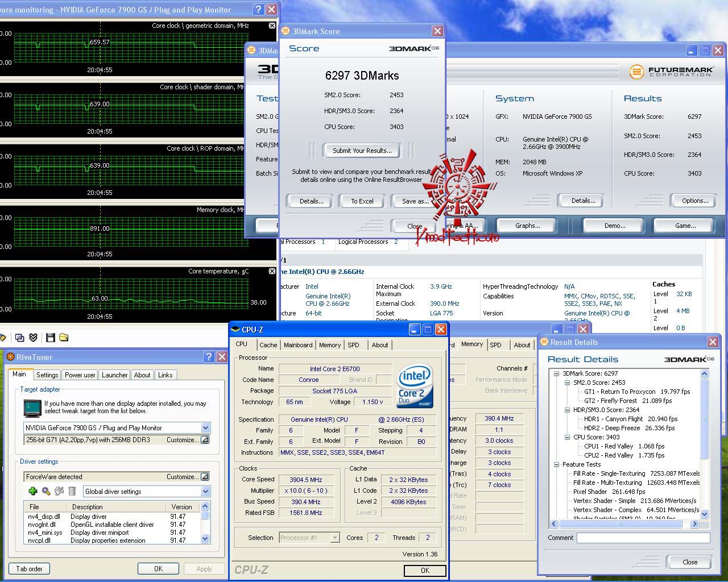Image resolution: width=728 pixels, height=582 pixels.
Task: Open the target adapter GeForce 7900 GS dropdown
Action: (x=205, y=428)
